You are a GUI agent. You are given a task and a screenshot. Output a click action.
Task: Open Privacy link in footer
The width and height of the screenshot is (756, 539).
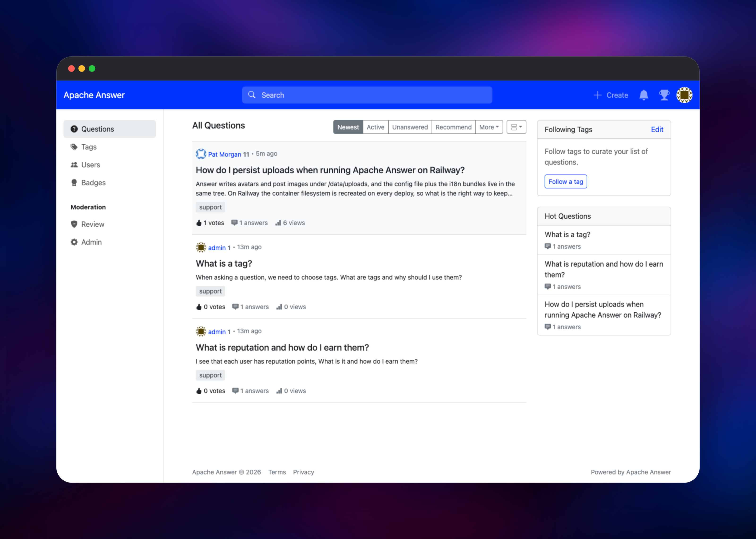coord(303,472)
